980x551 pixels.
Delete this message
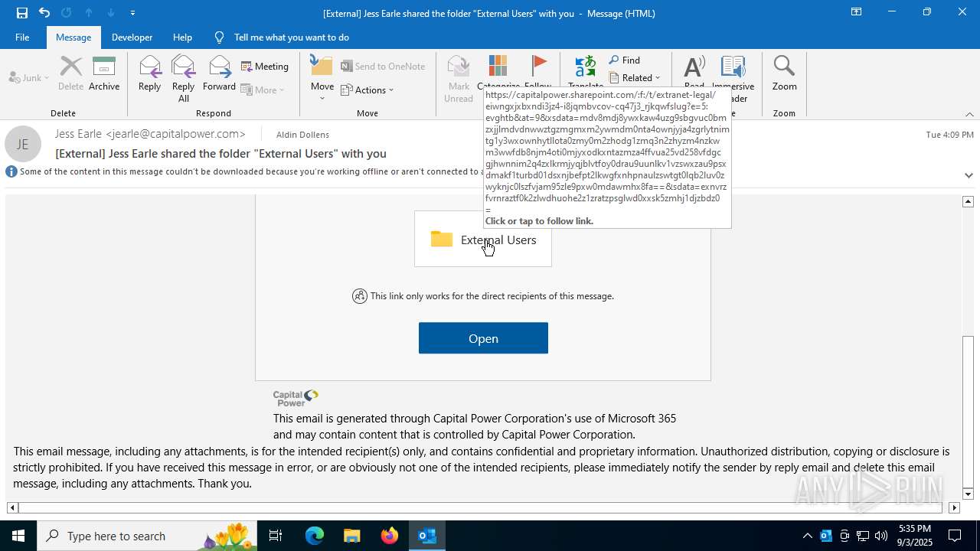[70, 74]
